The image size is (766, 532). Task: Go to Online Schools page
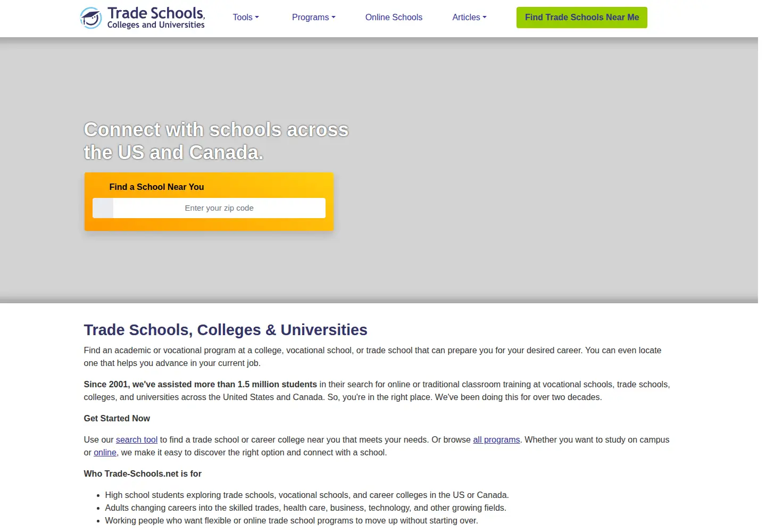coord(394,18)
